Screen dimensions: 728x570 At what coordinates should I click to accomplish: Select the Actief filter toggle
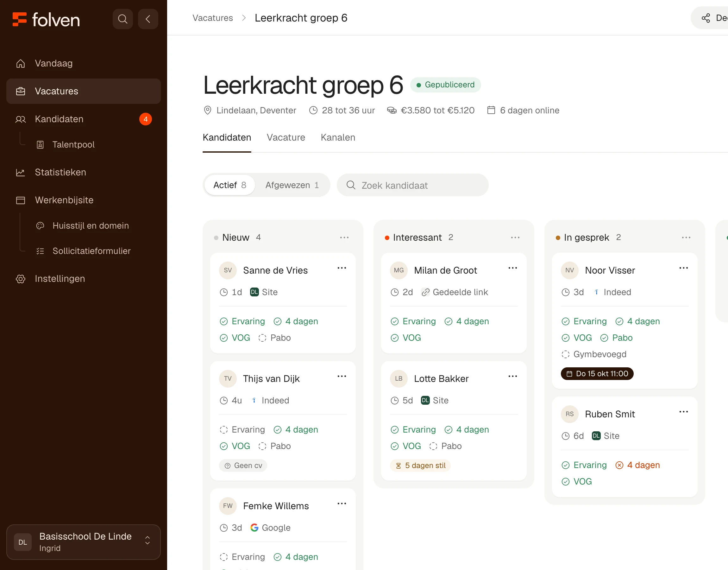[230, 185]
